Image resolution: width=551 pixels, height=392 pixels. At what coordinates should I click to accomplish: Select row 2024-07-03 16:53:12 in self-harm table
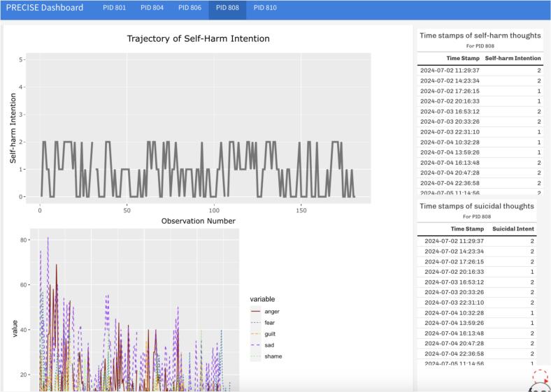pyautogui.click(x=480, y=111)
